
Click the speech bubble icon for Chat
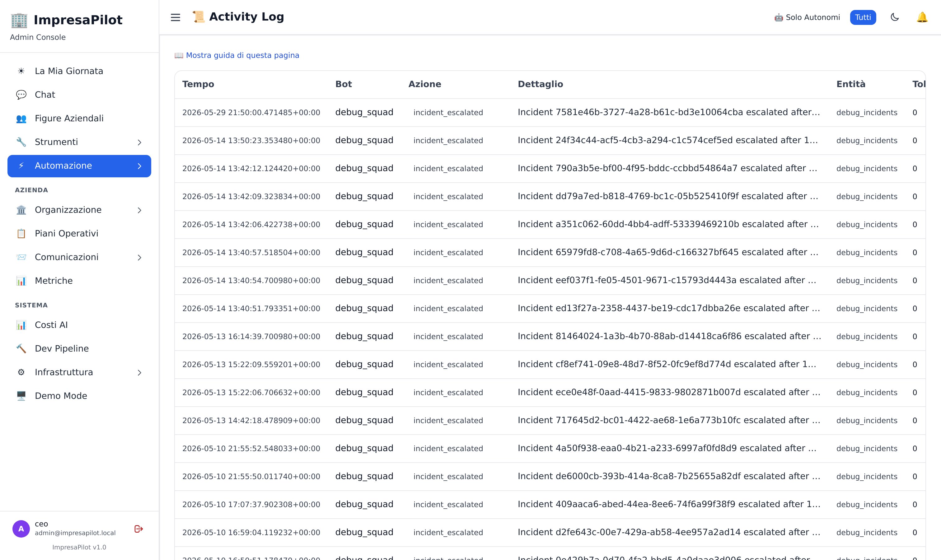point(21,95)
